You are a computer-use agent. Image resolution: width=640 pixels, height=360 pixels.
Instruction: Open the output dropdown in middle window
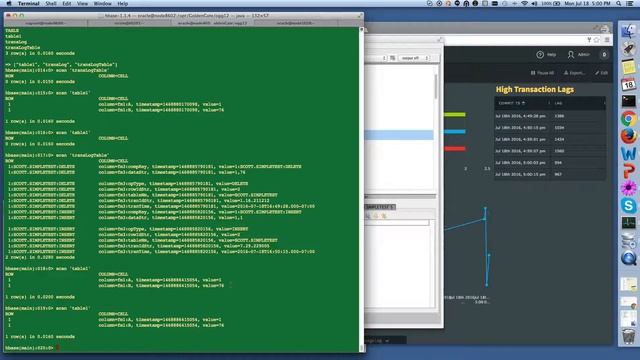click(413, 58)
